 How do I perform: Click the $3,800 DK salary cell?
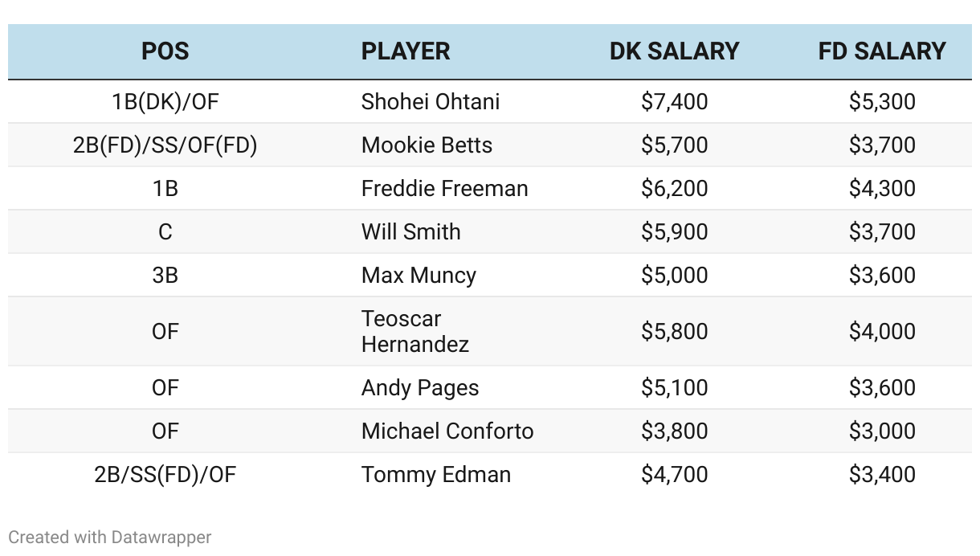coord(674,431)
